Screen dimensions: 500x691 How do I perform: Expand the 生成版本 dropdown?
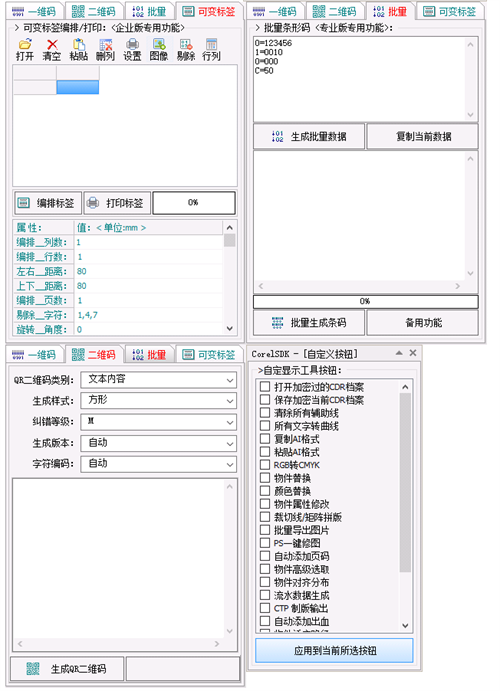pyautogui.click(x=159, y=443)
